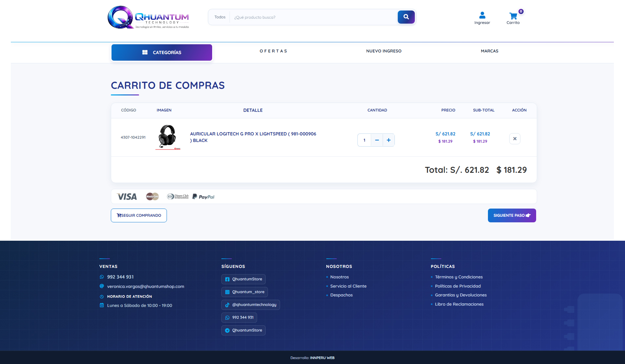
Task: Click the SEGUIR COMPRANDO button
Action: [139, 215]
